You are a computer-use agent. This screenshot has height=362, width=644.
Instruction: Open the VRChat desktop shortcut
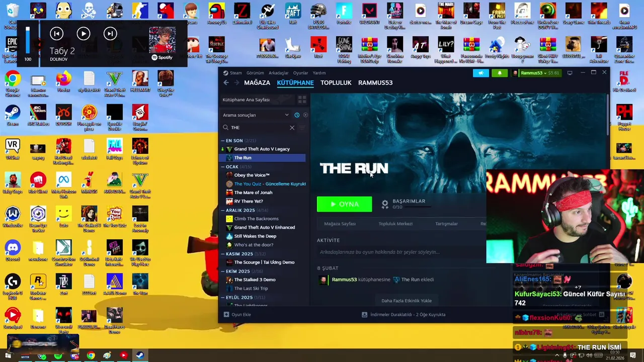point(13,149)
